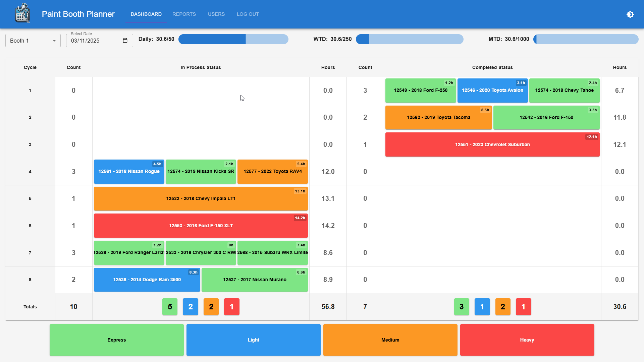The height and width of the screenshot is (362, 644).
Task: Click the green count badge in Totals row
Action: [170, 307]
